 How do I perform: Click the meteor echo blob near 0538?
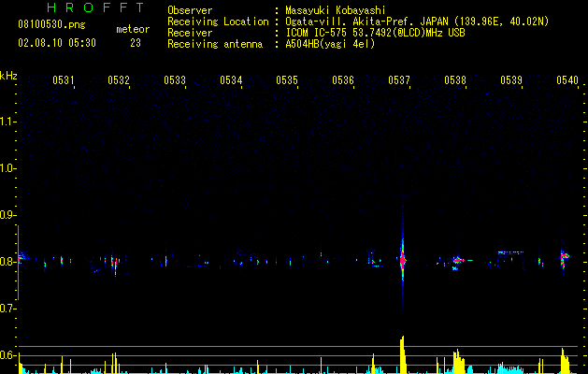457,260
